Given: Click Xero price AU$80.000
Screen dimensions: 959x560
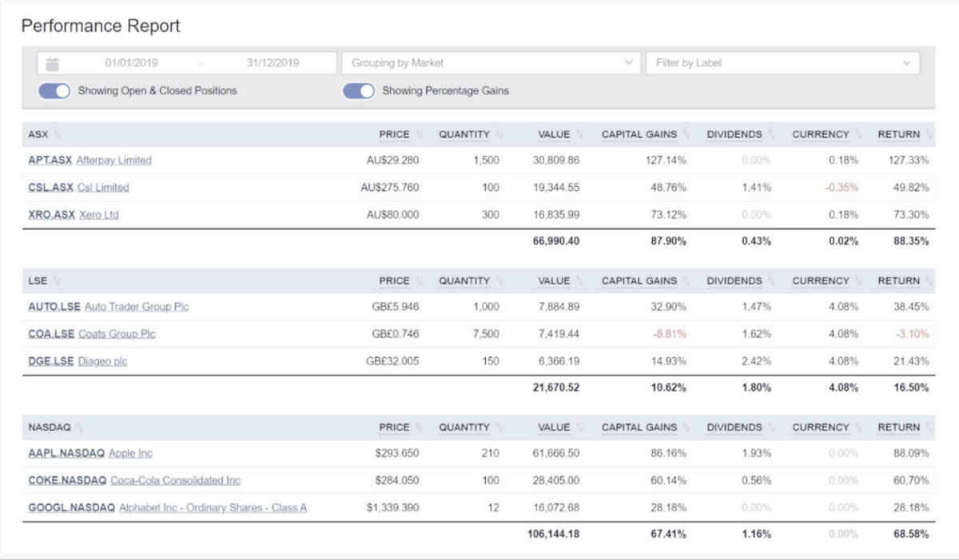Looking at the screenshot, I should 392,215.
